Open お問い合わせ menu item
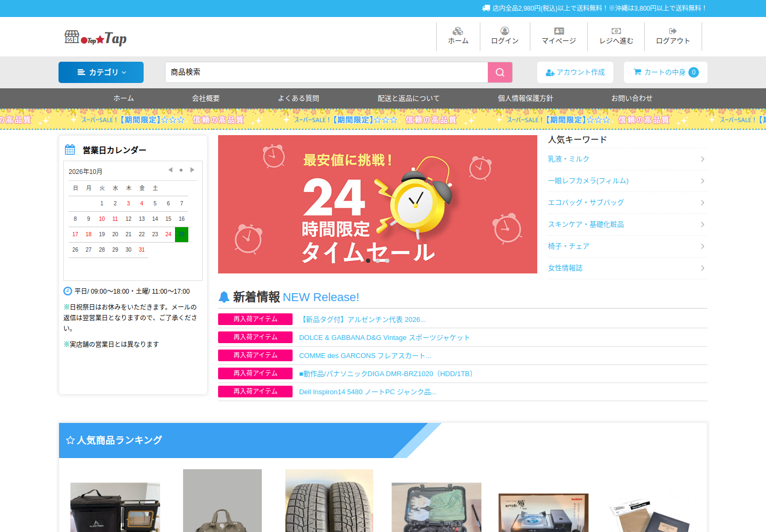The image size is (766, 532). [632, 98]
